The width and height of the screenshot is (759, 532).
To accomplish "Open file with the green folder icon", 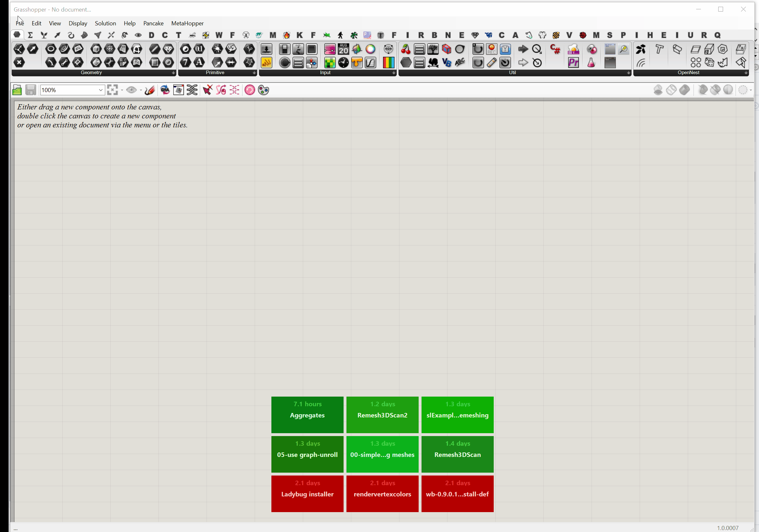I will [17, 90].
